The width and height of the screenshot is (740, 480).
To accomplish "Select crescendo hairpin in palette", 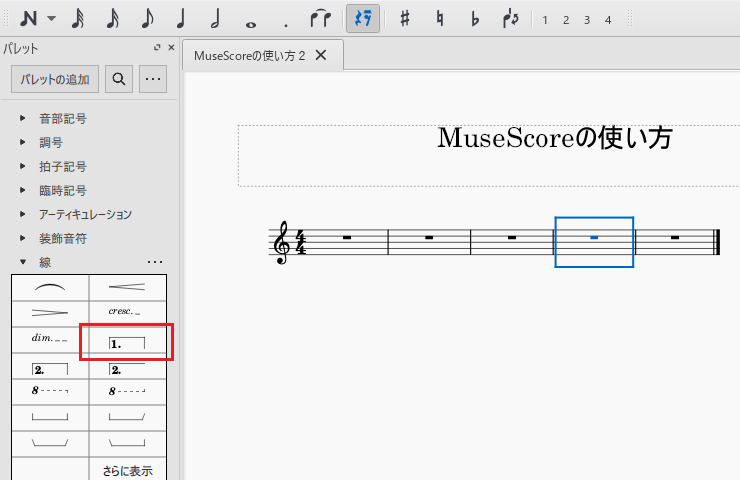I will point(127,288).
